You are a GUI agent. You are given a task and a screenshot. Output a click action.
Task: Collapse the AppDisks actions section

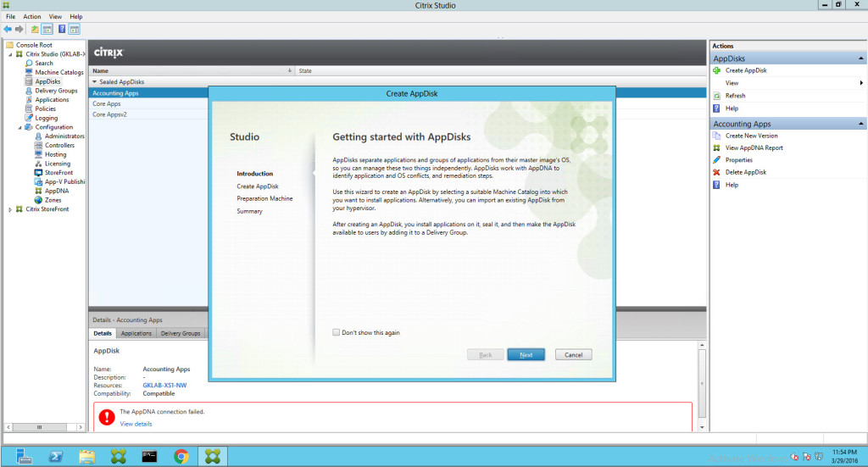pyautogui.click(x=861, y=58)
